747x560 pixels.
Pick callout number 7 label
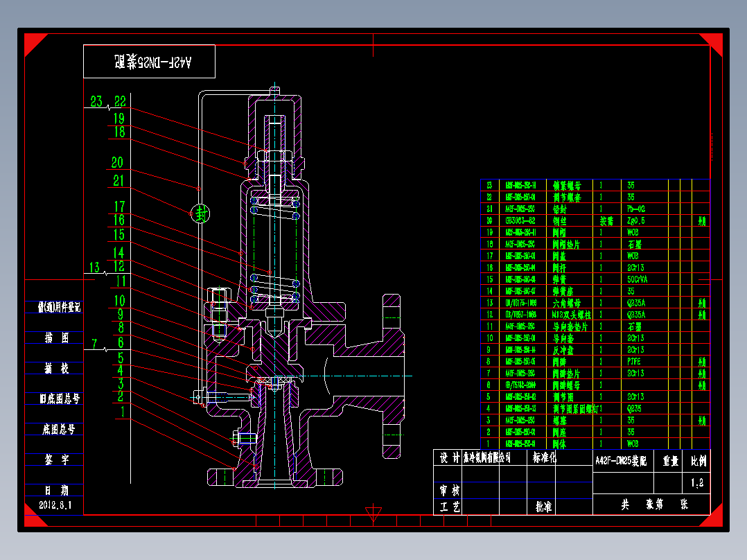[x=94, y=343]
